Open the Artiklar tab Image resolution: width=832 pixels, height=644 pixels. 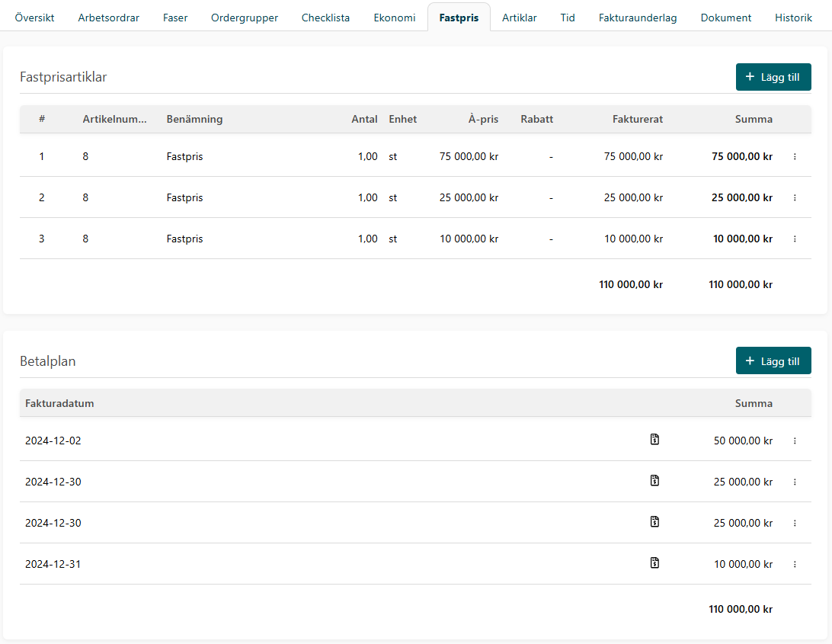(x=519, y=18)
